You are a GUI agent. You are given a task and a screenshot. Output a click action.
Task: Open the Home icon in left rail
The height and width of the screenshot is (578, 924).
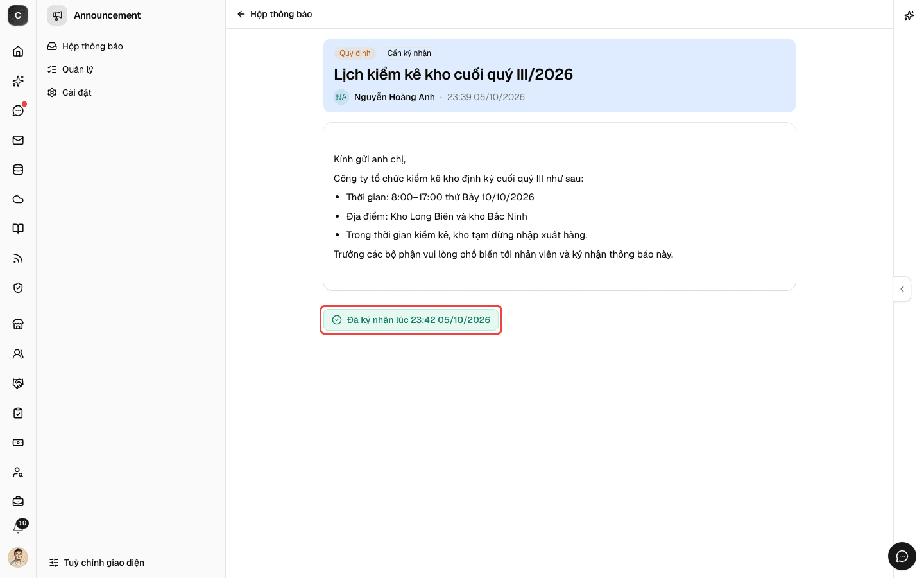tap(18, 51)
